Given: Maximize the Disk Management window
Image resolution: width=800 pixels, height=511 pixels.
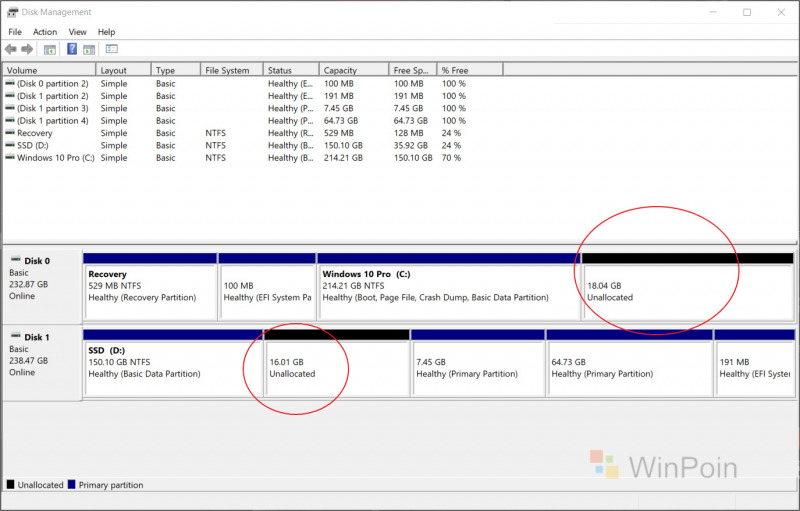Looking at the screenshot, I should [x=747, y=12].
